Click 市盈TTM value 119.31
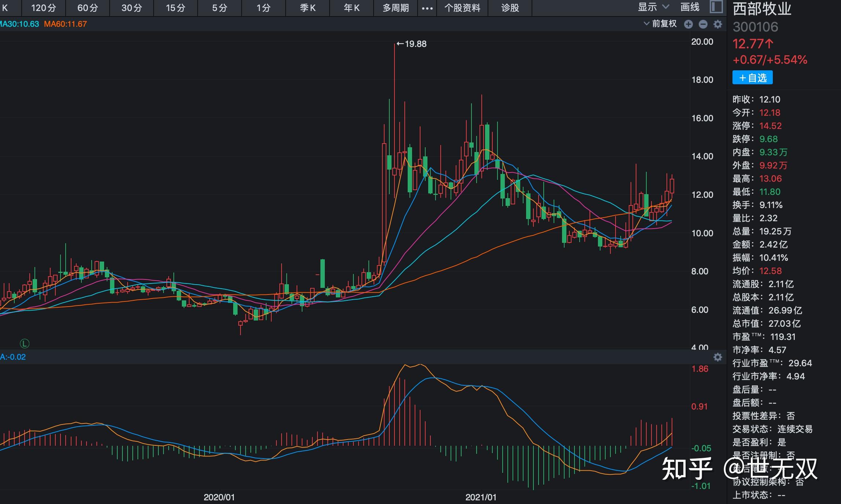The width and height of the screenshot is (841, 504). [x=783, y=337]
